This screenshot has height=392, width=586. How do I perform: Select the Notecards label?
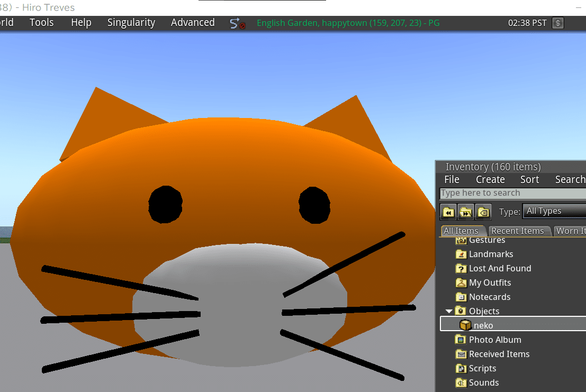pyautogui.click(x=490, y=297)
